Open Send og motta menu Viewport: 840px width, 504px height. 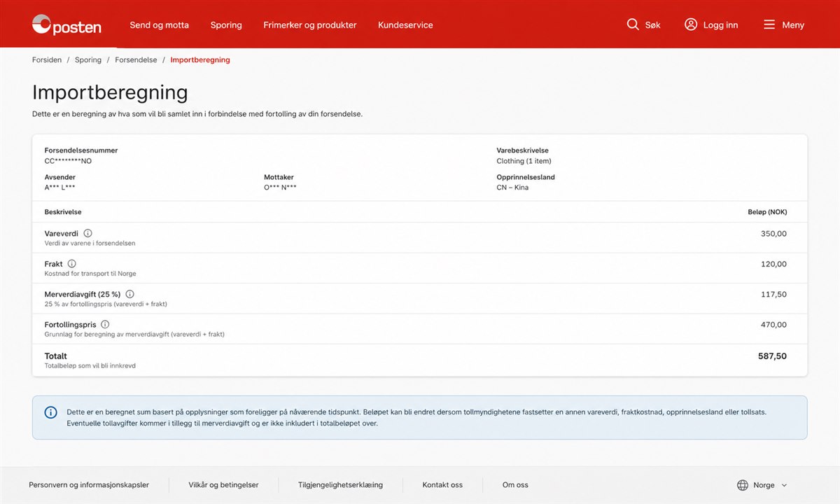pyautogui.click(x=160, y=25)
